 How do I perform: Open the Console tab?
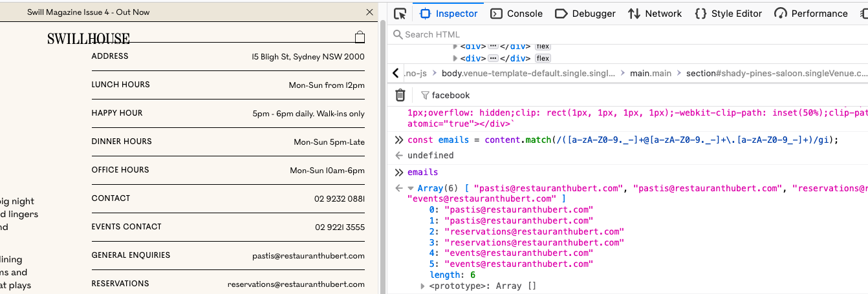517,14
